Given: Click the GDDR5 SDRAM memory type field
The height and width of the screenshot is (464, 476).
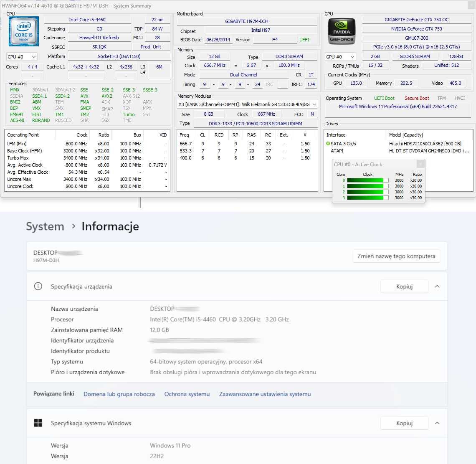Looking at the screenshot, I should click(x=415, y=56).
